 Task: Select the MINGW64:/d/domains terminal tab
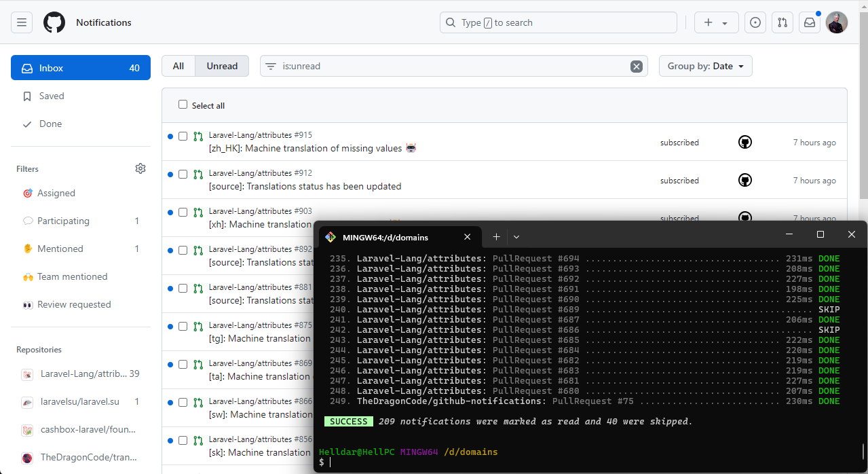400,237
